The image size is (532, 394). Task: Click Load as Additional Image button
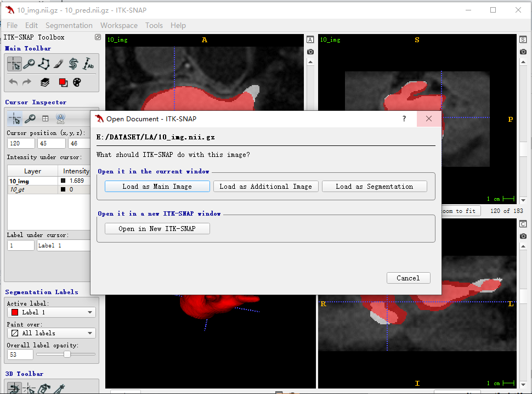pyautogui.click(x=265, y=187)
